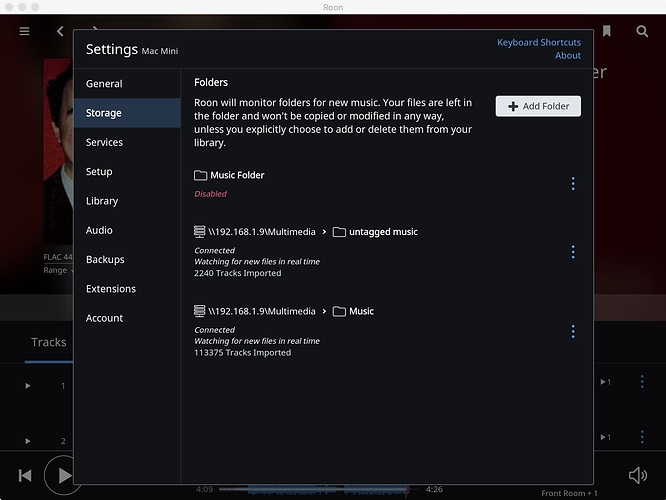
Task: Open the more menu for track 1
Action: [642, 381]
